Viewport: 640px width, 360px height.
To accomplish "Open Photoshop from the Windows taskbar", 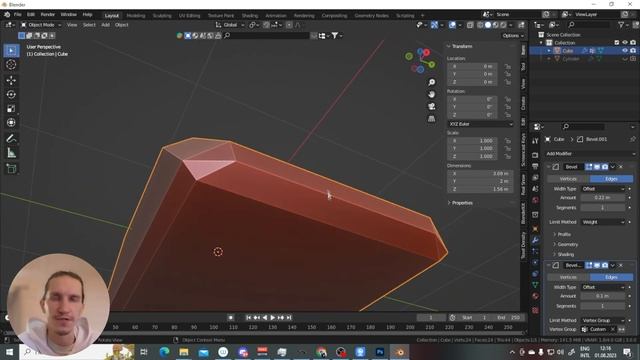I will pos(380,352).
